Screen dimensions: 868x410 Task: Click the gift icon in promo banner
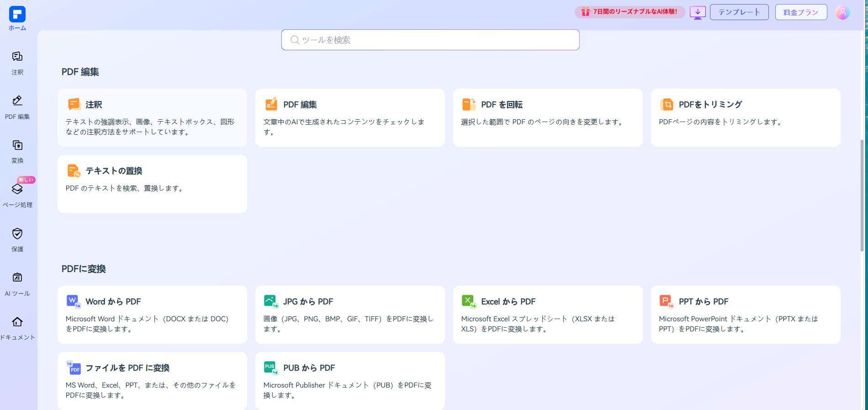(586, 11)
